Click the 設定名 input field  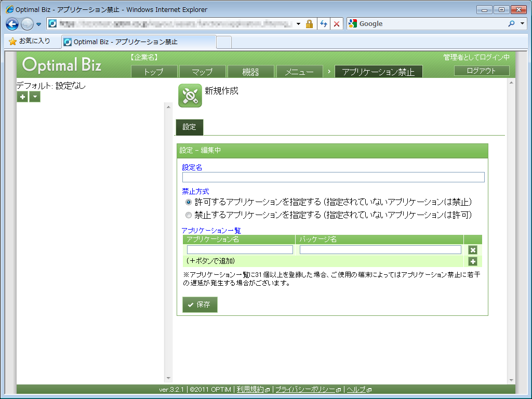coord(333,177)
